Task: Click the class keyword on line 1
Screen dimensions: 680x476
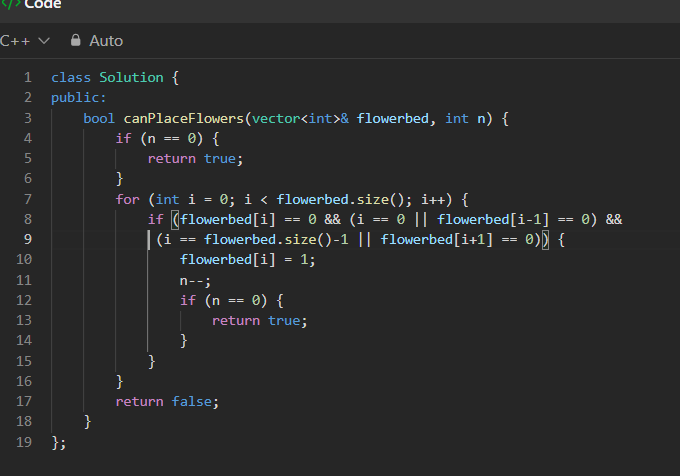Action: click(x=71, y=78)
